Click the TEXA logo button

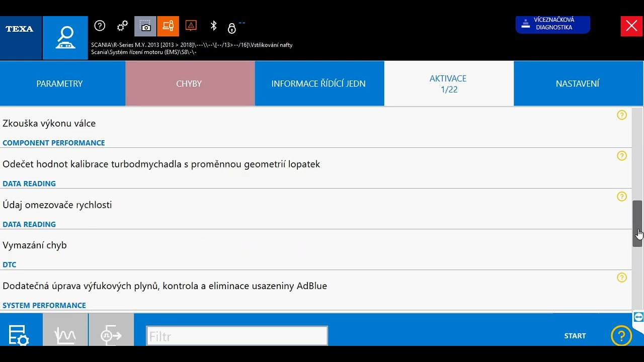coord(20,38)
